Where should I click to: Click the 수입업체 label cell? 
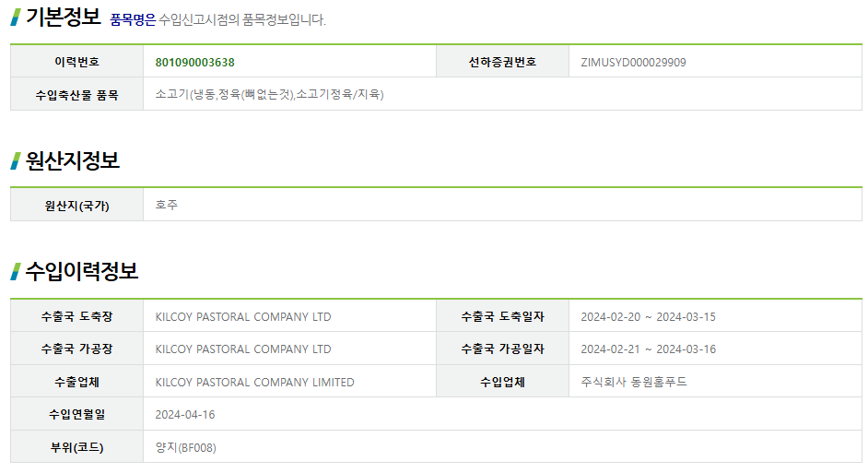pos(502,382)
